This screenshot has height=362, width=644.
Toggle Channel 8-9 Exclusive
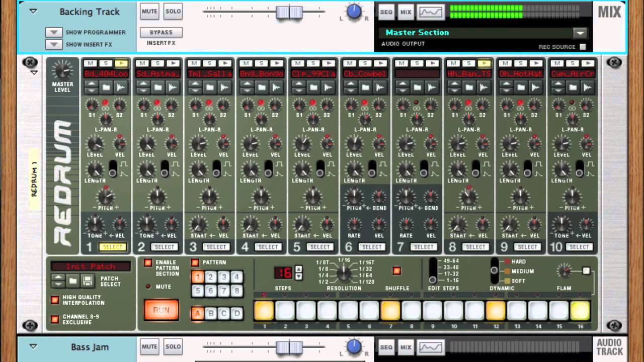[x=55, y=319]
